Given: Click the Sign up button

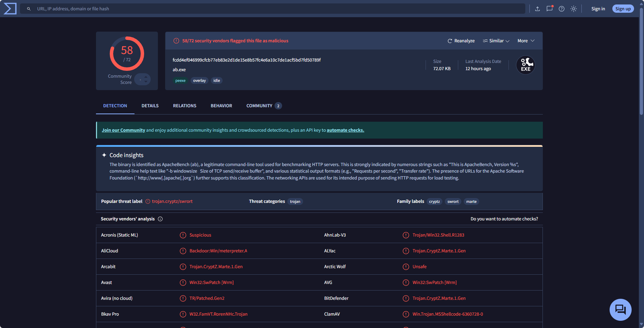Looking at the screenshot, I should (x=623, y=9).
